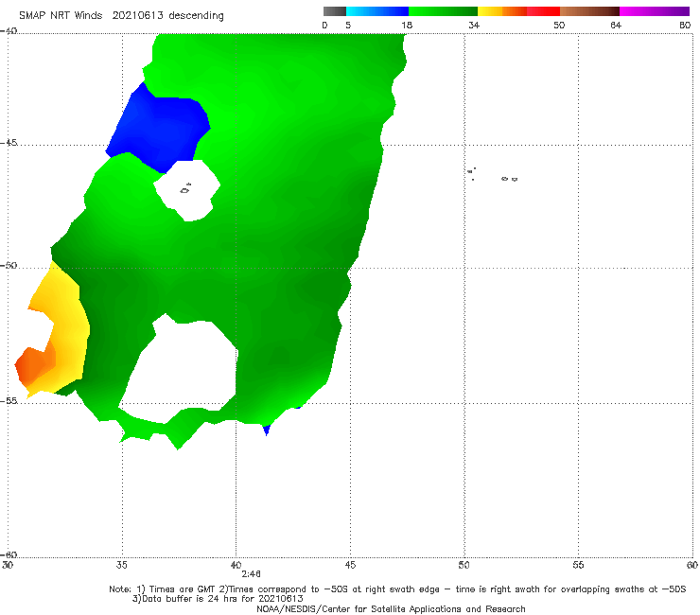The width and height of the screenshot is (700, 615).
Task: Click the latitude axis label "-55"
Action: [9, 400]
